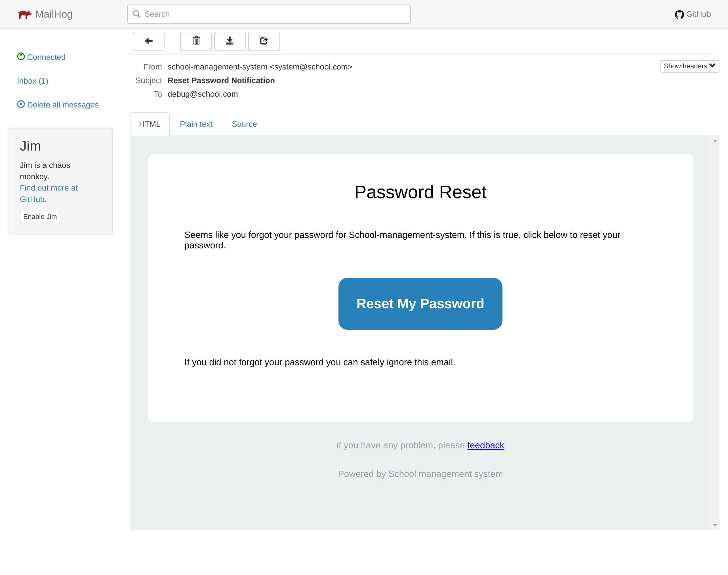The width and height of the screenshot is (728, 575).
Task: Expand Show headers dropdown
Action: point(689,66)
